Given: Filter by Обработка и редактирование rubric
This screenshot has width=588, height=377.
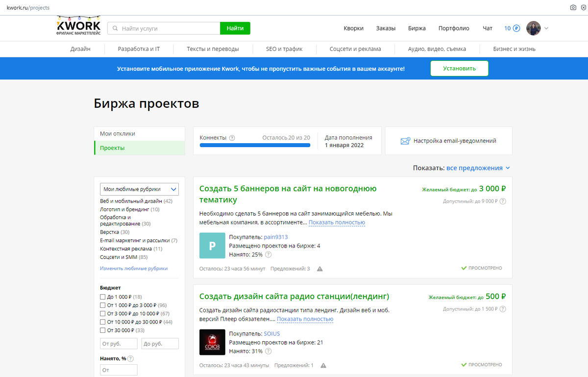Looking at the screenshot, I should click(x=121, y=221).
